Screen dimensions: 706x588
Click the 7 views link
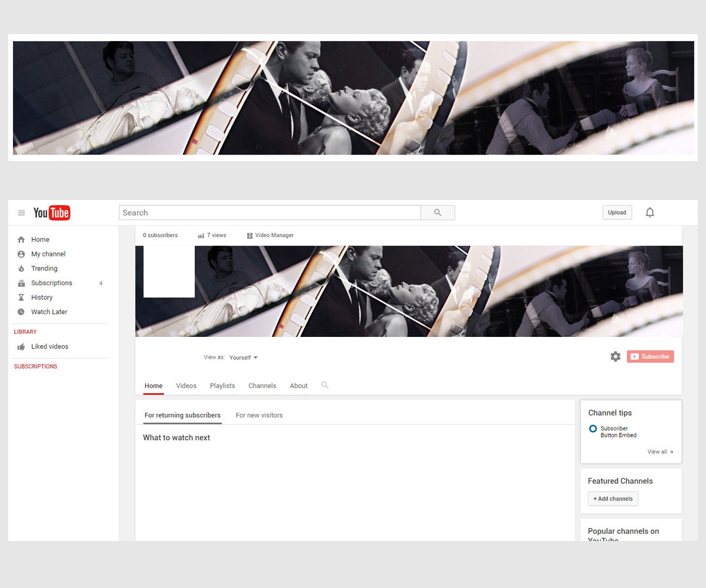tap(217, 235)
